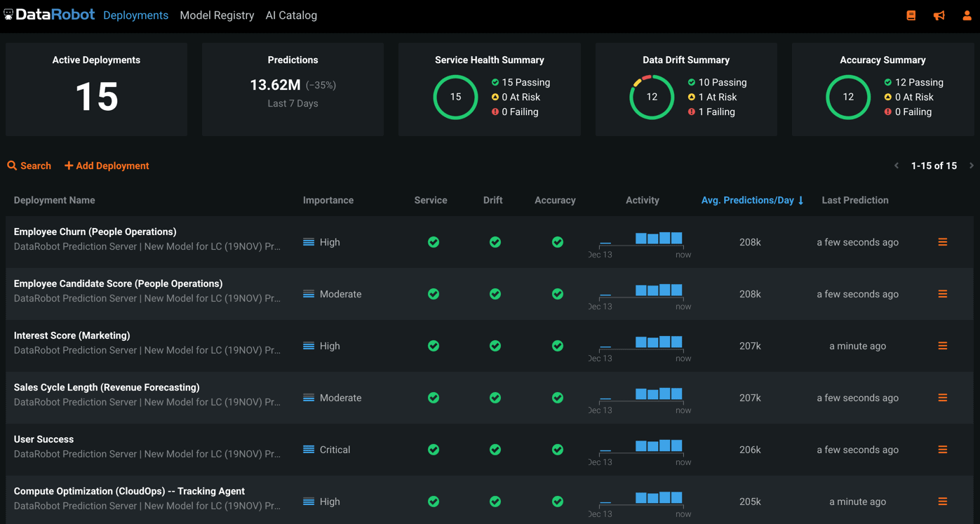
Task: Click Search deployments
Action: (x=29, y=166)
